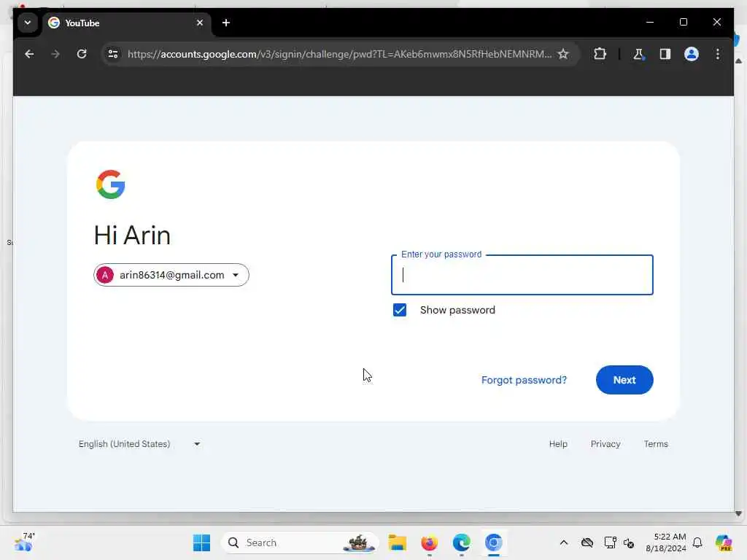
Task: Click the Show password label text
Action: 457,310
